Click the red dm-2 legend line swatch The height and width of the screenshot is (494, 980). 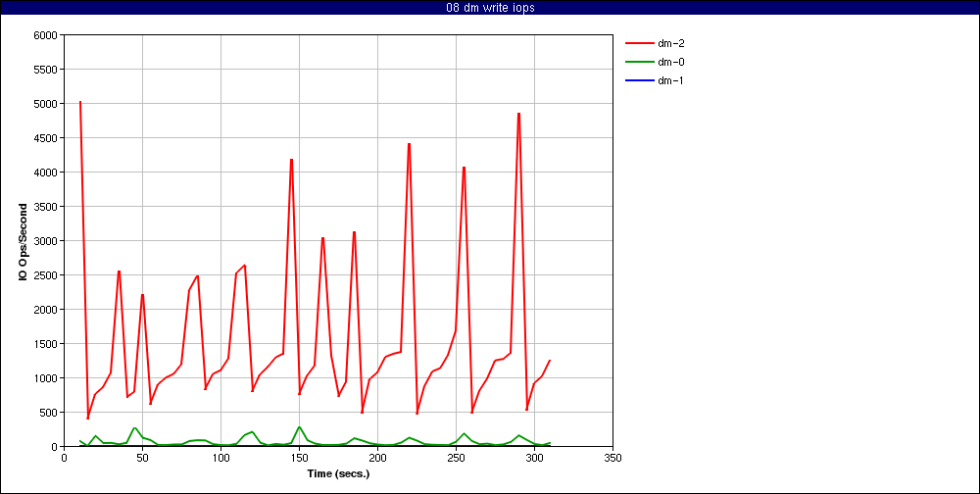click(x=638, y=43)
